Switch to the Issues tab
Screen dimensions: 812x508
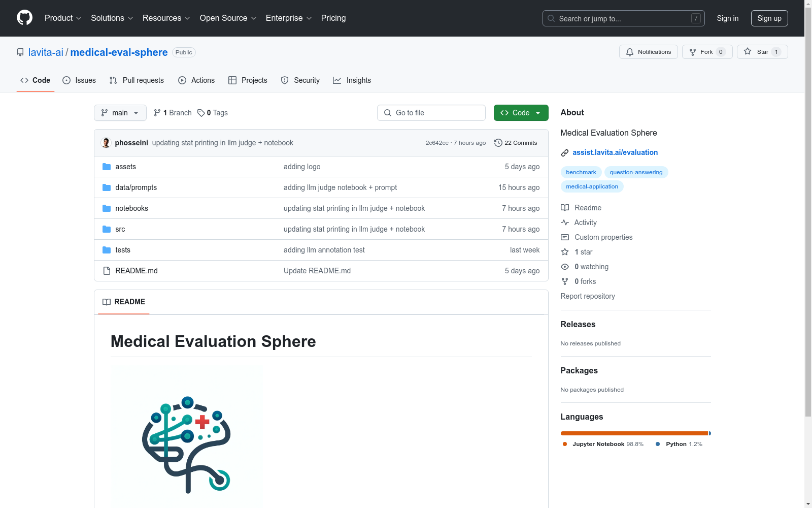79,80
